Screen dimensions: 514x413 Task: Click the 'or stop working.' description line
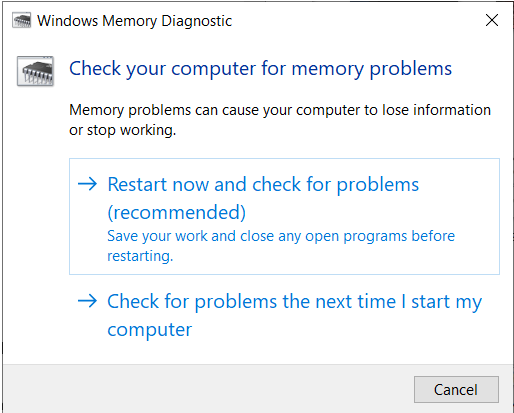coord(122,130)
